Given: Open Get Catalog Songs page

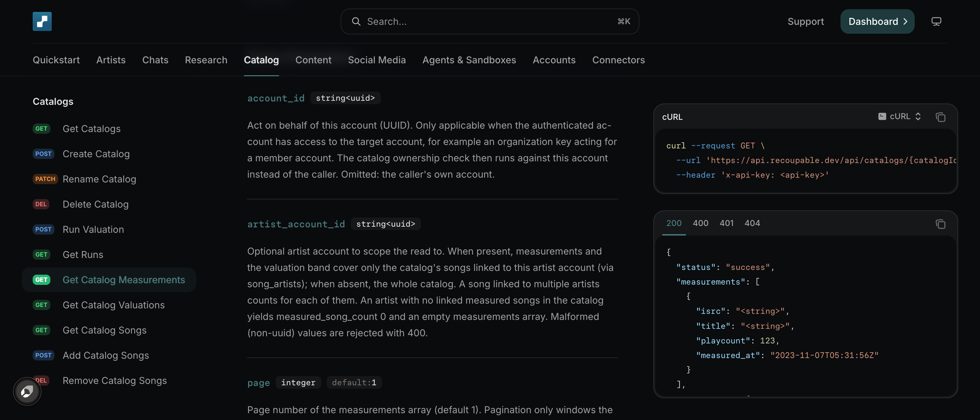Looking at the screenshot, I should [109, 330].
